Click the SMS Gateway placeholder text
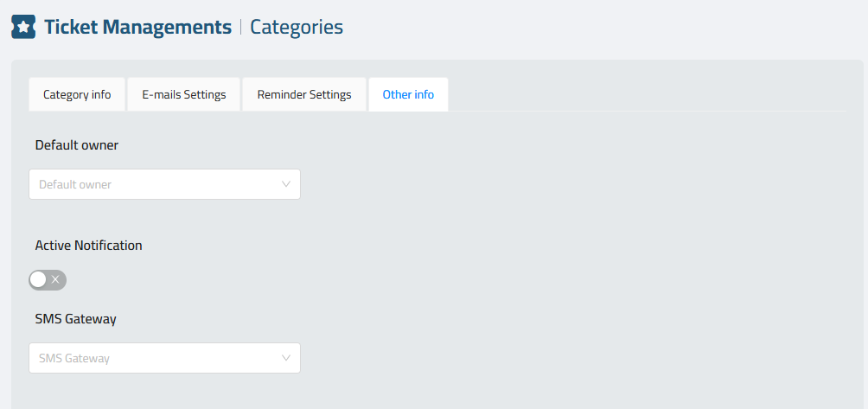The width and height of the screenshot is (868, 409). (74, 358)
